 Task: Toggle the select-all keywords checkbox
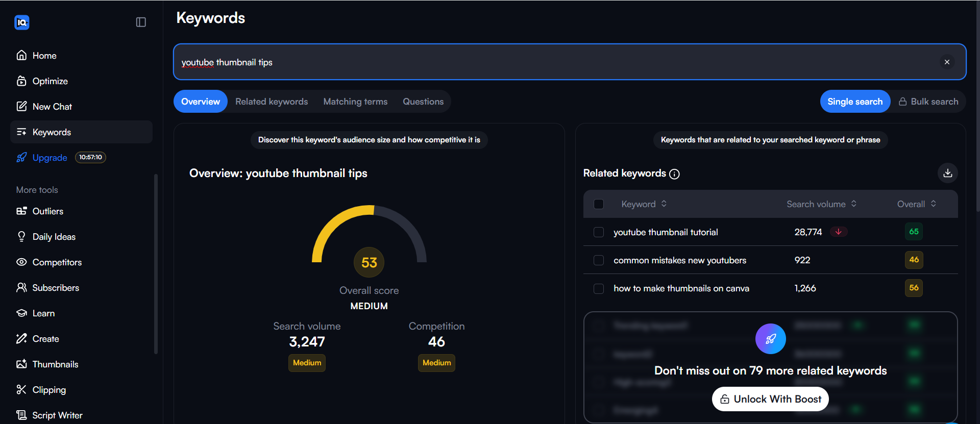point(599,204)
